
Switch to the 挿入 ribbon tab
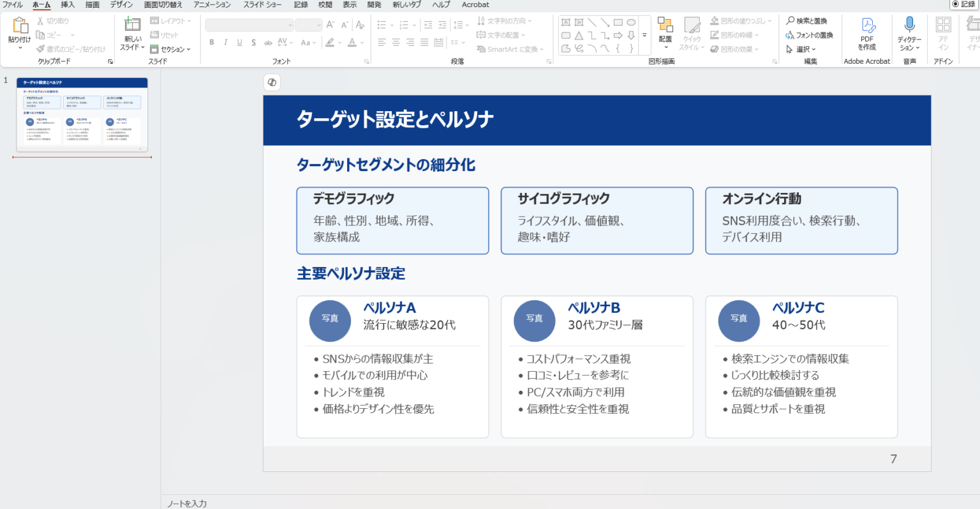(66, 4)
